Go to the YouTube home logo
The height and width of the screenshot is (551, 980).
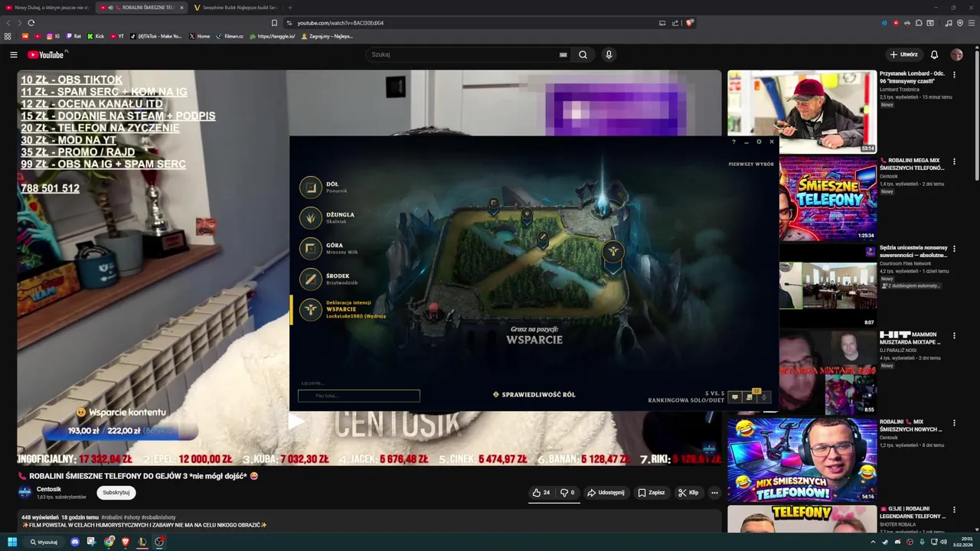coord(47,54)
